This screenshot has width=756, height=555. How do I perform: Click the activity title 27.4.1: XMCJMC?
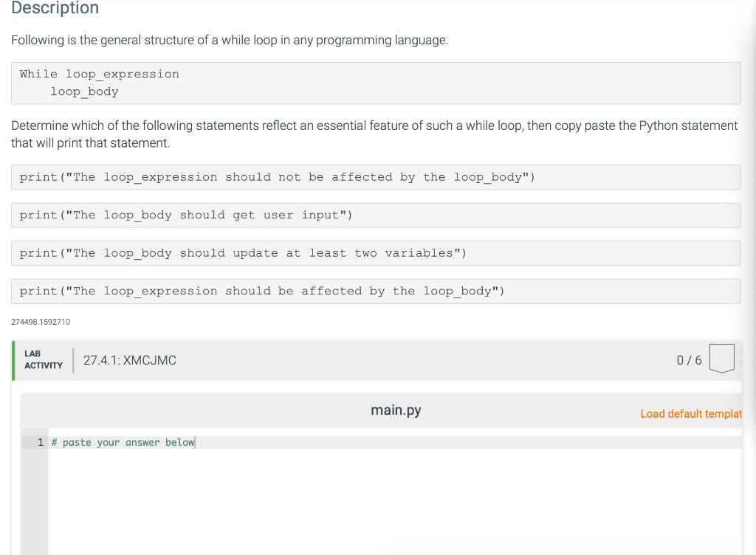click(x=130, y=360)
